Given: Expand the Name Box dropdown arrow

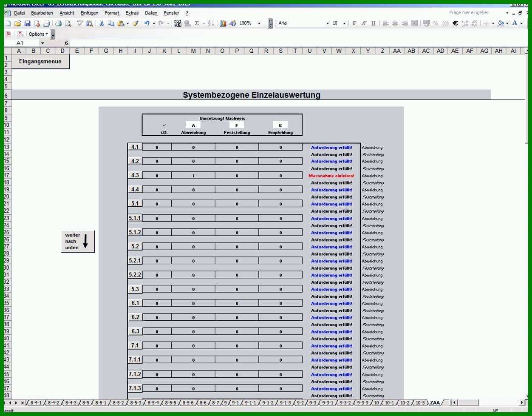Looking at the screenshot, I should 42,43.
